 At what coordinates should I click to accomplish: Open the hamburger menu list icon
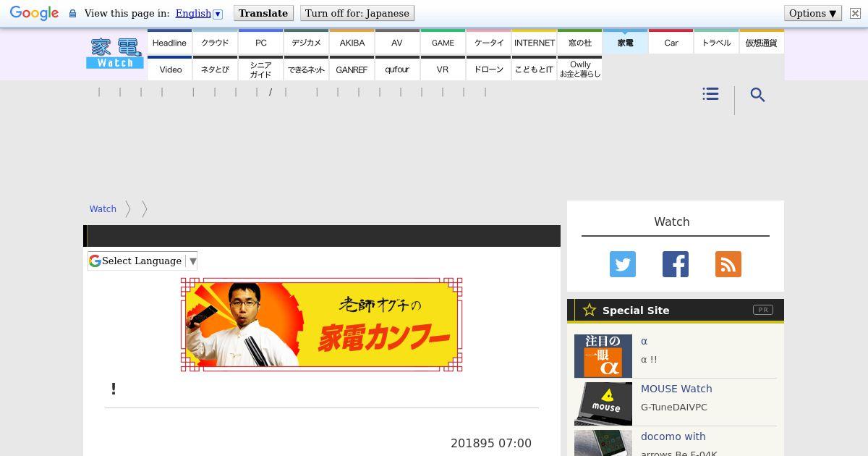[710, 94]
